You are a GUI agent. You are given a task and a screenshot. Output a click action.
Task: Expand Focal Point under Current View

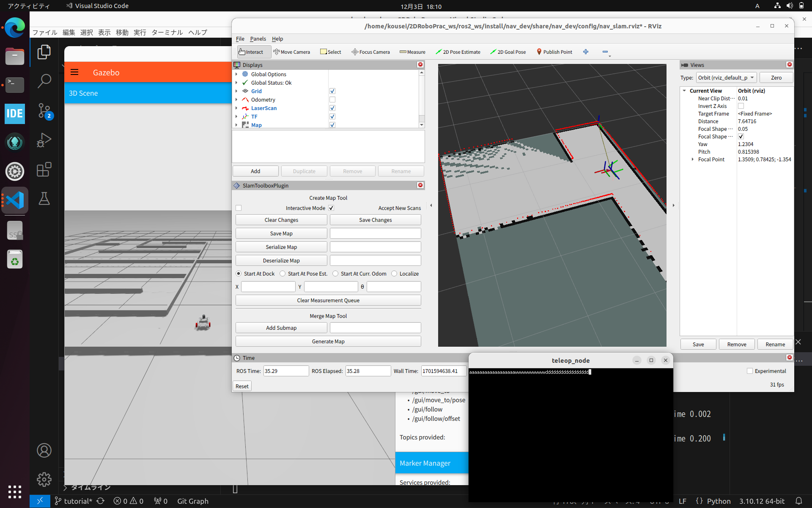692,160
